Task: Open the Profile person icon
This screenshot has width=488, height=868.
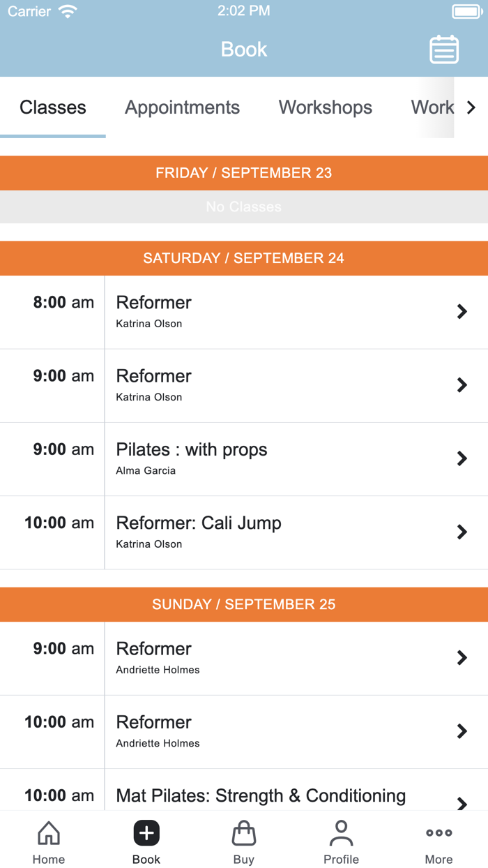Action: (x=342, y=833)
